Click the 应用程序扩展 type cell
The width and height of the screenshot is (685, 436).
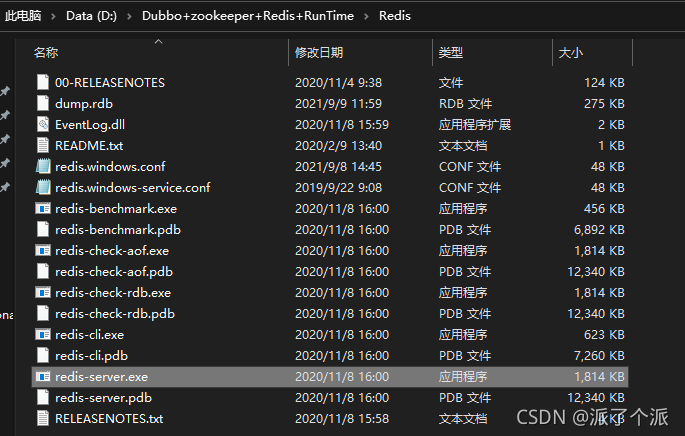click(474, 125)
